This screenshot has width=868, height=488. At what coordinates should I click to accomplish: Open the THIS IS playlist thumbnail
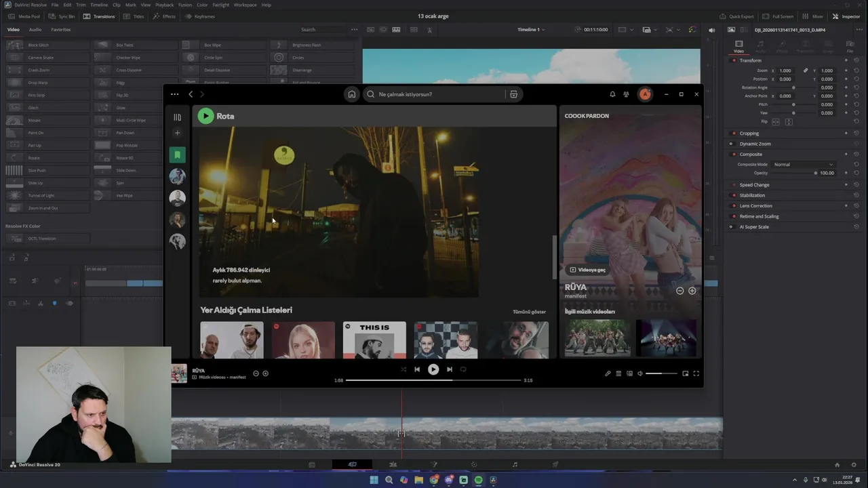coord(374,340)
